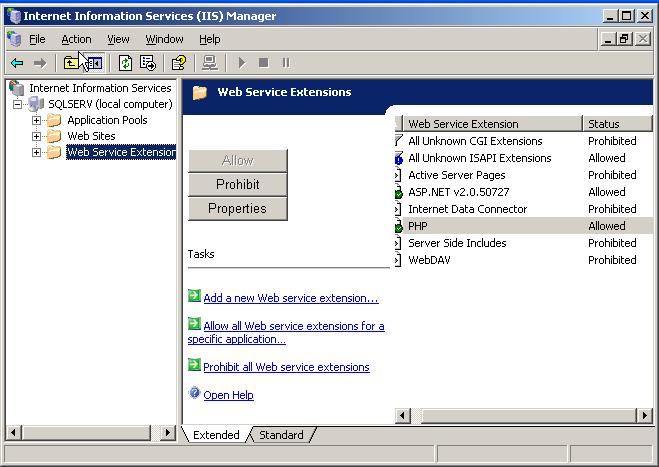Click the Web Sites folder icon
The height and width of the screenshot is (467, 659).
(x=54, y=136)
